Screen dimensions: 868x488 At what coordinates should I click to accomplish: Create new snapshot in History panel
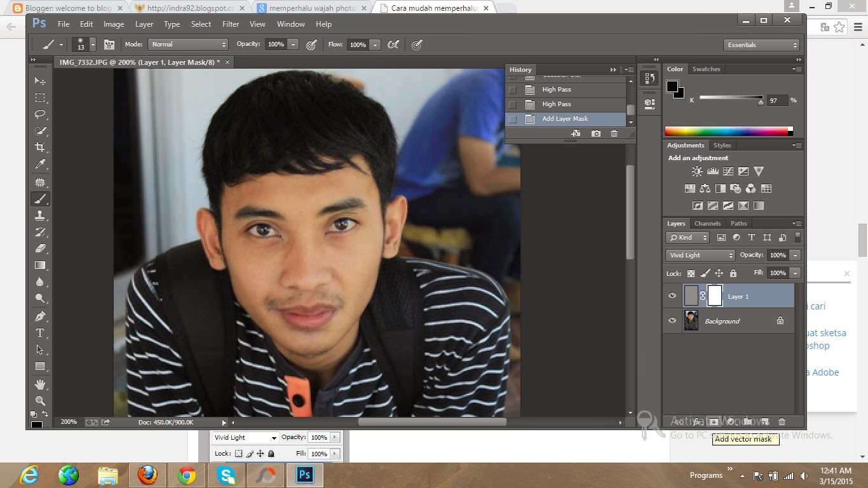(x=595, y=133)
